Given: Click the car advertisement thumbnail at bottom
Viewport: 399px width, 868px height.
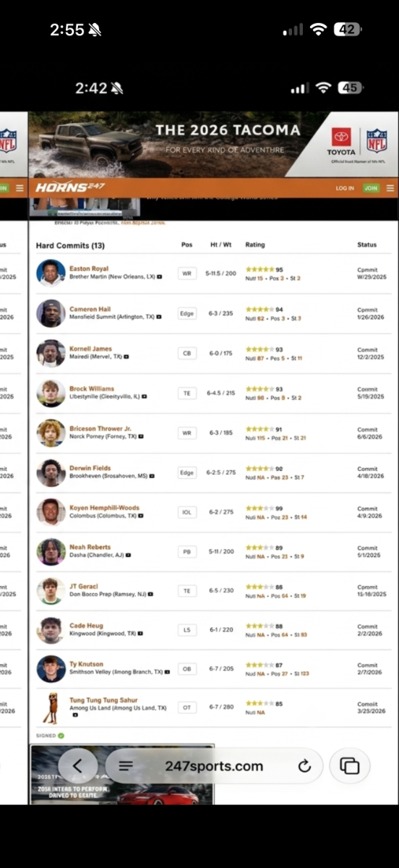Looking at the screenshot, I should coord(121,775).
